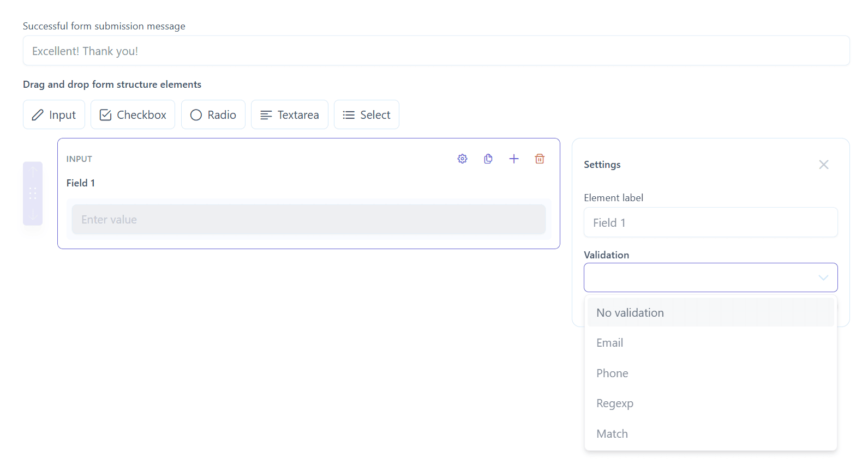Viewport: 868px width, 471px height.
Task: Move element down with arrow handle
Action: pos(33,215)
